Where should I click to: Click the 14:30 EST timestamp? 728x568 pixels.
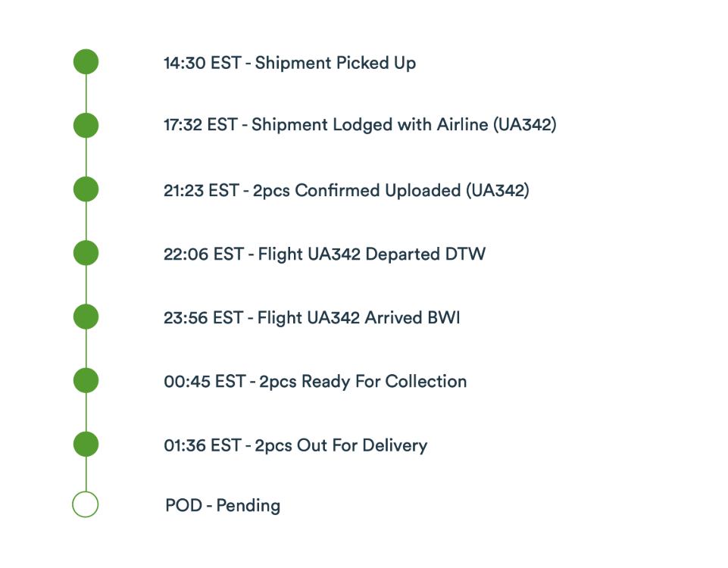[202, 63]
